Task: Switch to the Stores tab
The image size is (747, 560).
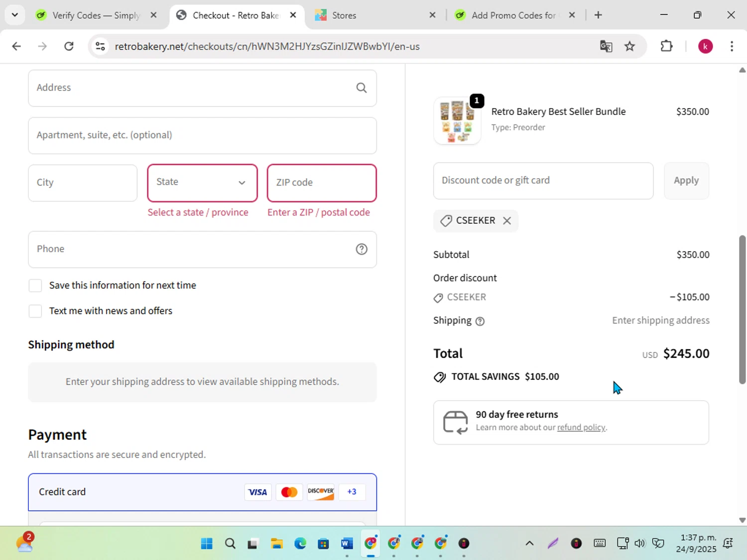Action: point(374,15)
